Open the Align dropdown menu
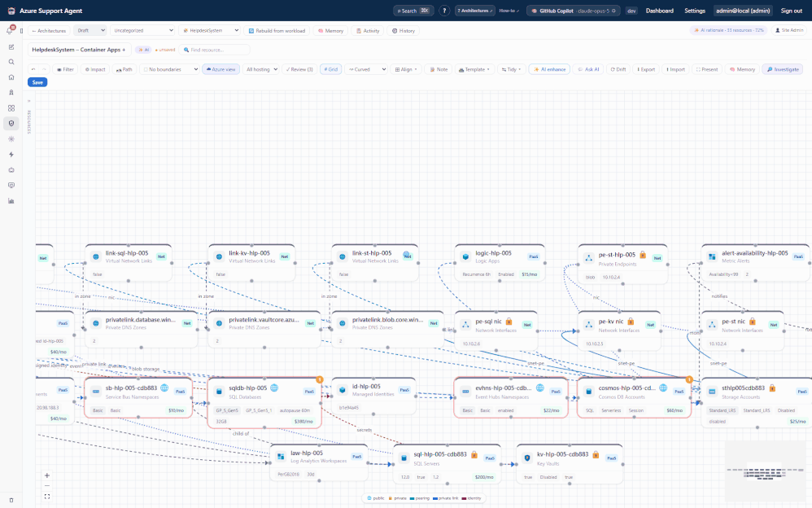Viewport: 812px width, 508px height. (406, 69)
